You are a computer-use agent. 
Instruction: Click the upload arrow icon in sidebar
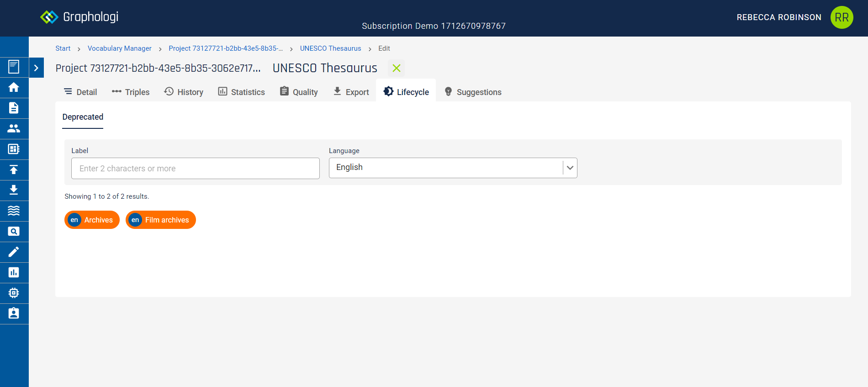(x=14, y=170)
